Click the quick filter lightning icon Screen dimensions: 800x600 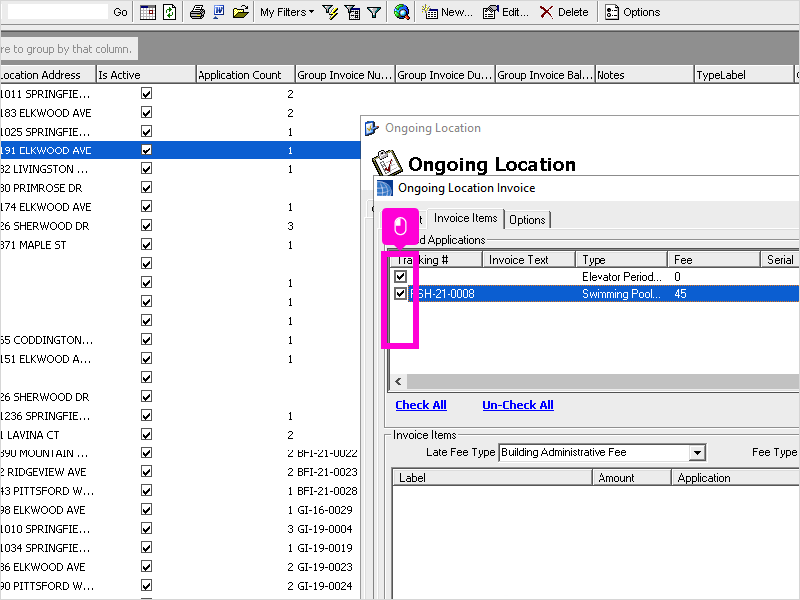coord(330,12)
